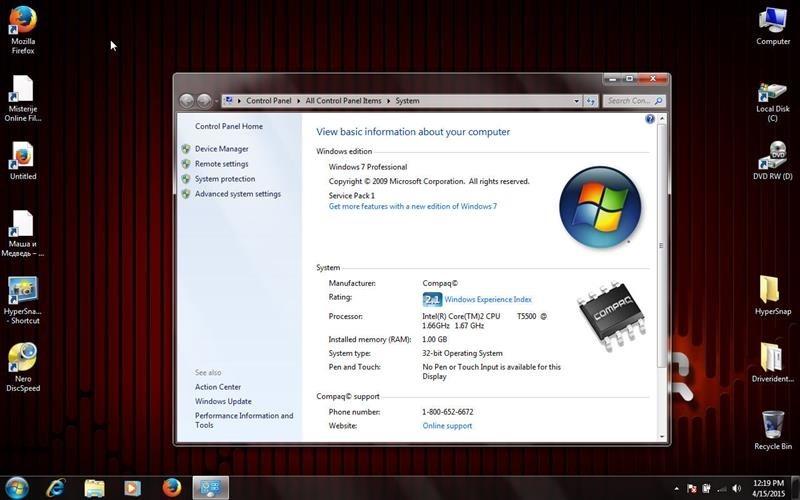Open the address bar history dropdown arrow
Viewport: 800px width, 500px height.
tap(577, 101)
